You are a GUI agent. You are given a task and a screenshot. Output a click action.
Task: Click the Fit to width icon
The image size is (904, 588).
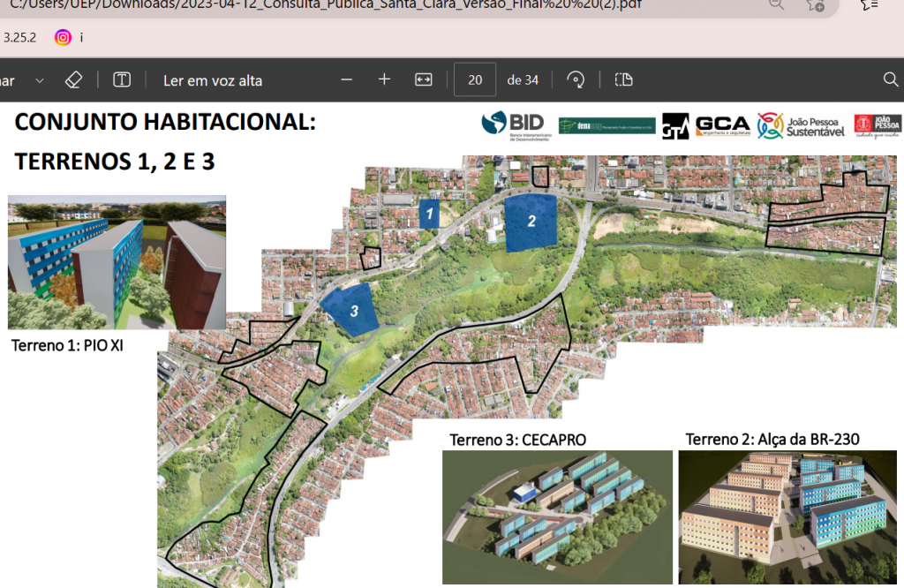tap(424, 79)
